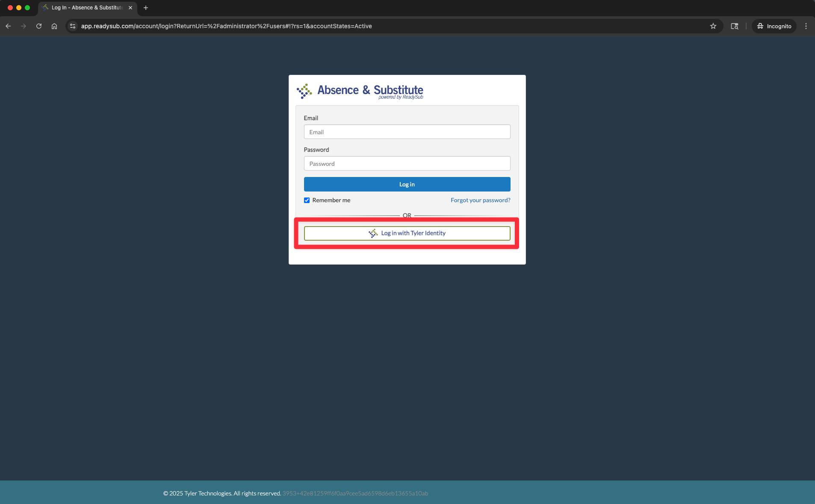Select the Log In - Absence & Substitute tab
The width and height of the screenshot is (815, 504).
point(87,8)
